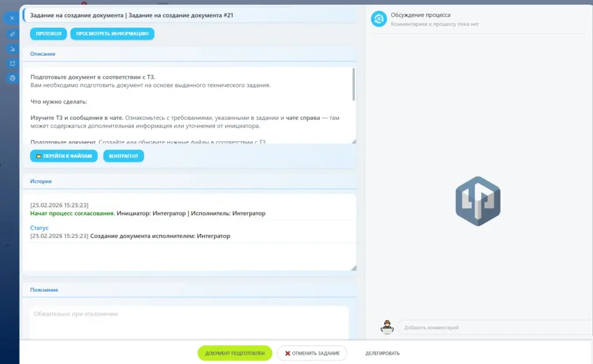Click the process discussion chat icon
The image size is (593, 364).
pos(379,19)
